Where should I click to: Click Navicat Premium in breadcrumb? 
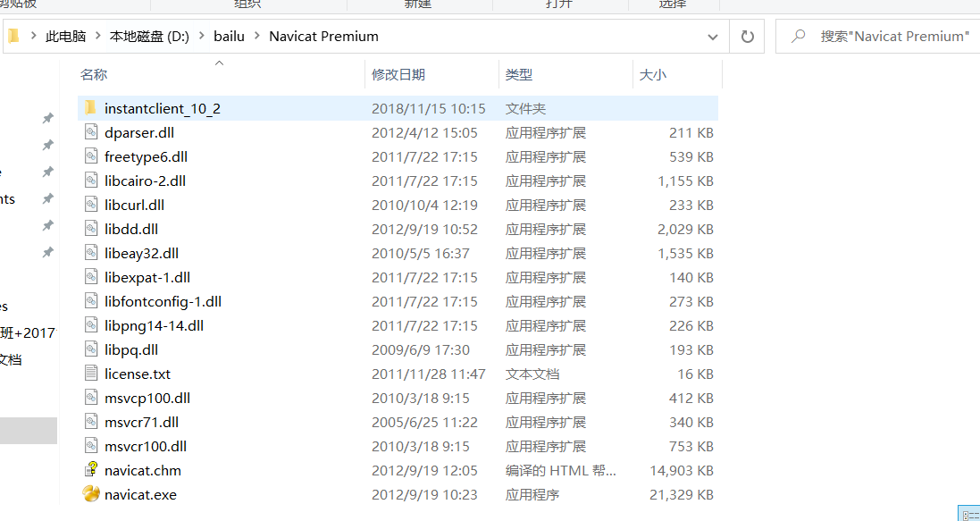(323, 37)
